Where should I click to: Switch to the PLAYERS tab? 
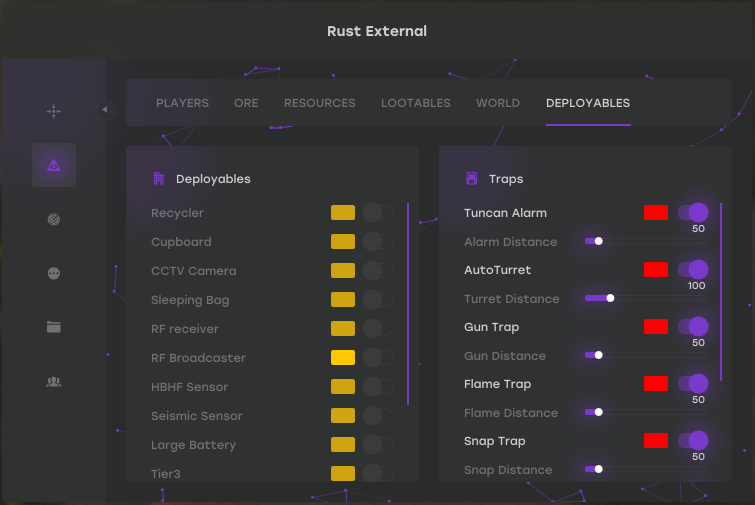click(182, 103)
